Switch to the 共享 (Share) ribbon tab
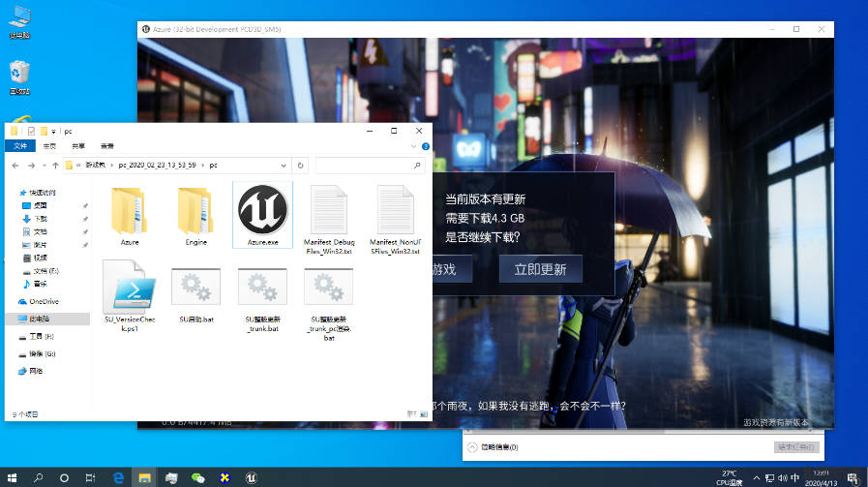Viewport: 868px width, 487px height. 77,145
